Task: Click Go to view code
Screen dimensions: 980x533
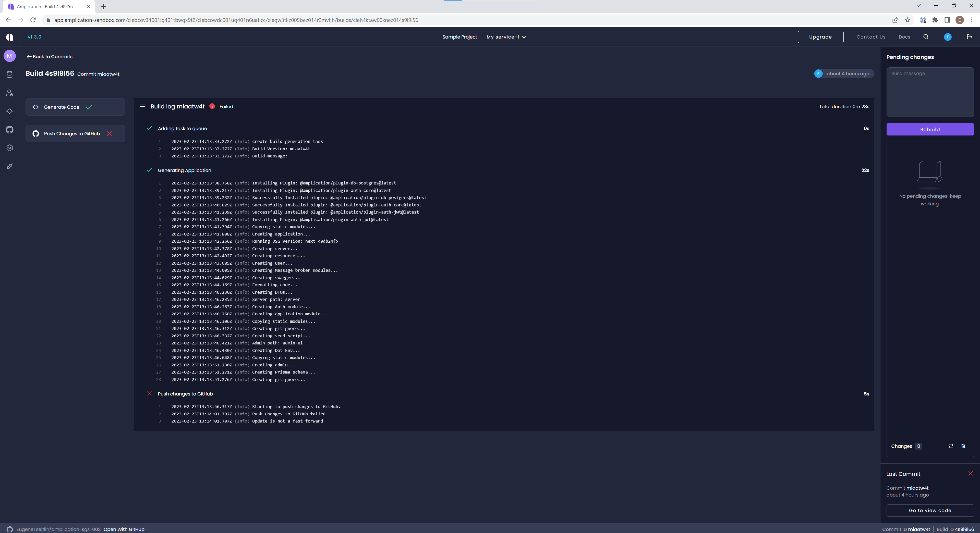Action: coord(929,511)
